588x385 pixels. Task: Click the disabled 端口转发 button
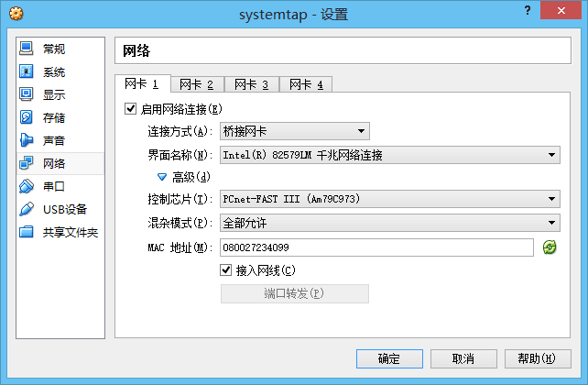[295, 293]
